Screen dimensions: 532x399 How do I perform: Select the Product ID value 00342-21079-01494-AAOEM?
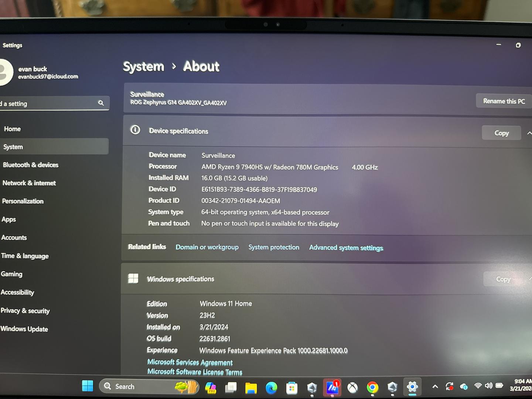click(x=241, y=201)
